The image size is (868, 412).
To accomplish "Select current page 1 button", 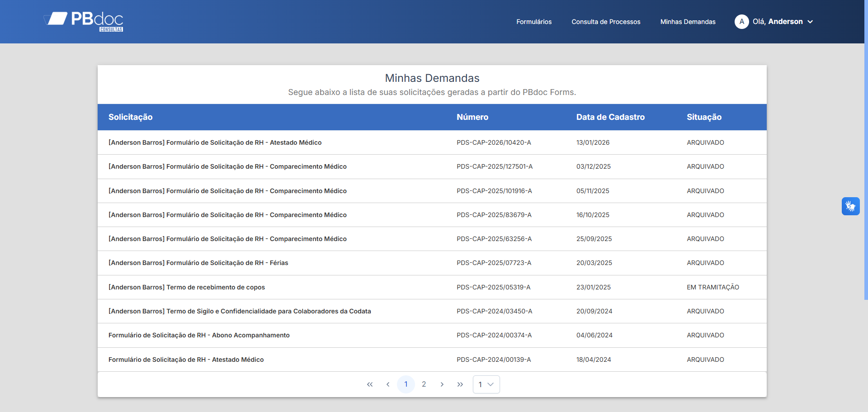I will point(406,384).
